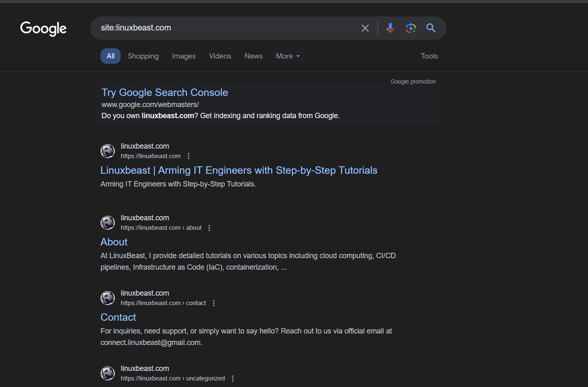Image resolution: width=588 pixels, height=387 pixels.
Task: Activate voice search with the microphone icon
Action: click(x=390, y=28)
